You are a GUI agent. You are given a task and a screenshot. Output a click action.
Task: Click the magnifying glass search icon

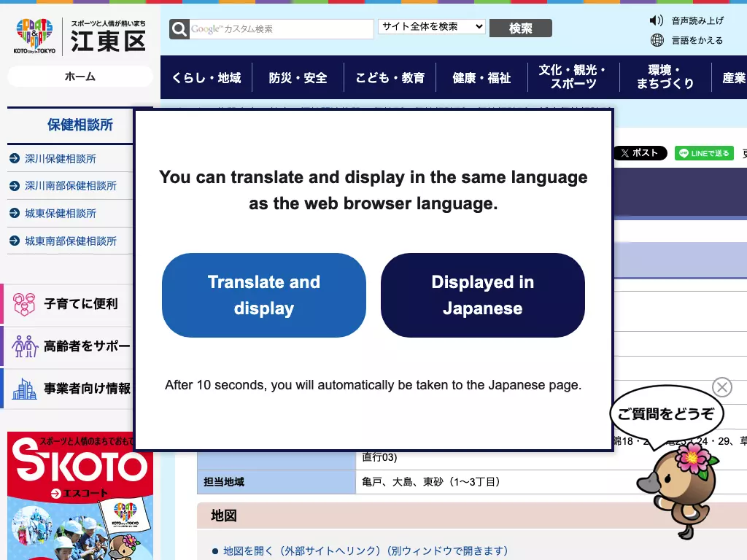coord(179,29)
